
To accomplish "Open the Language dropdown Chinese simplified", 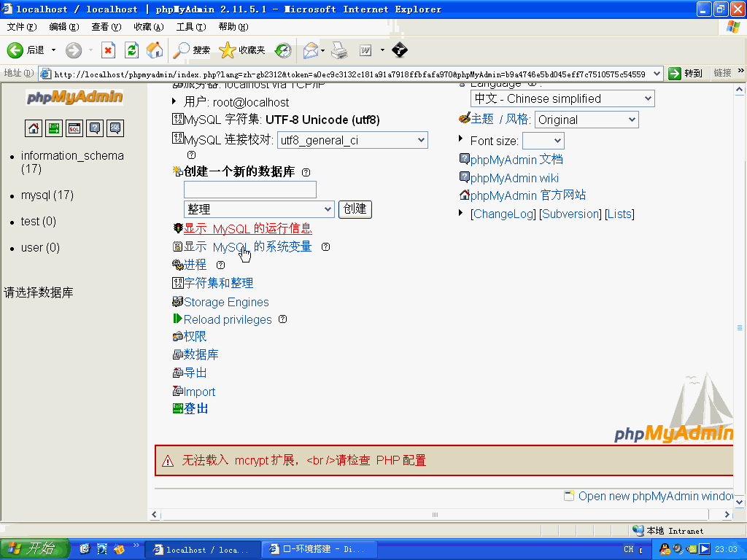I will 562,98.
